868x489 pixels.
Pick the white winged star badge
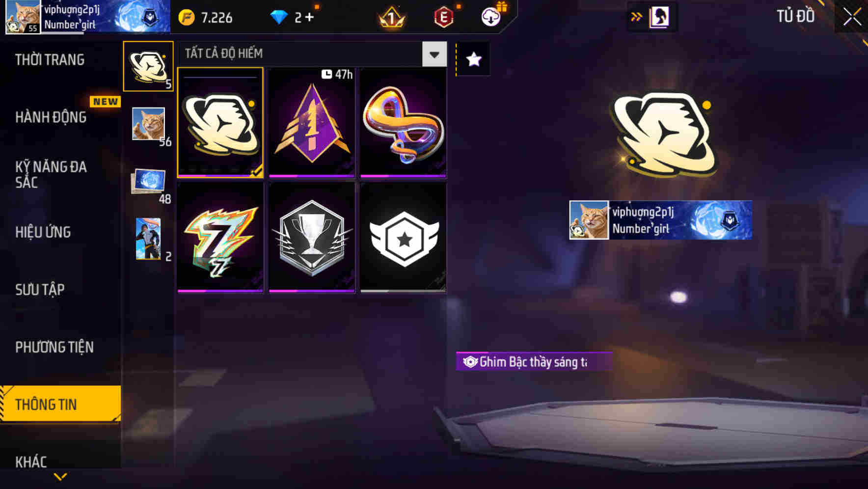tap(403, 238)
